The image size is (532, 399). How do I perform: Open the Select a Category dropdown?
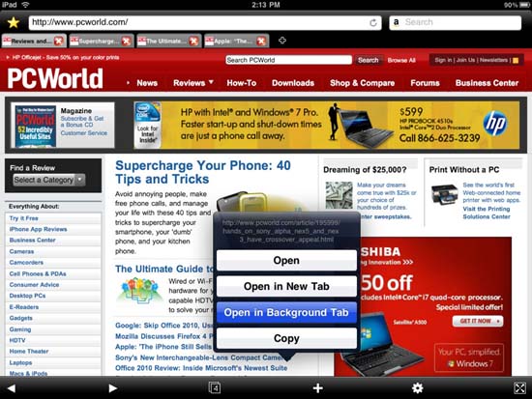(x=49, y=180)
